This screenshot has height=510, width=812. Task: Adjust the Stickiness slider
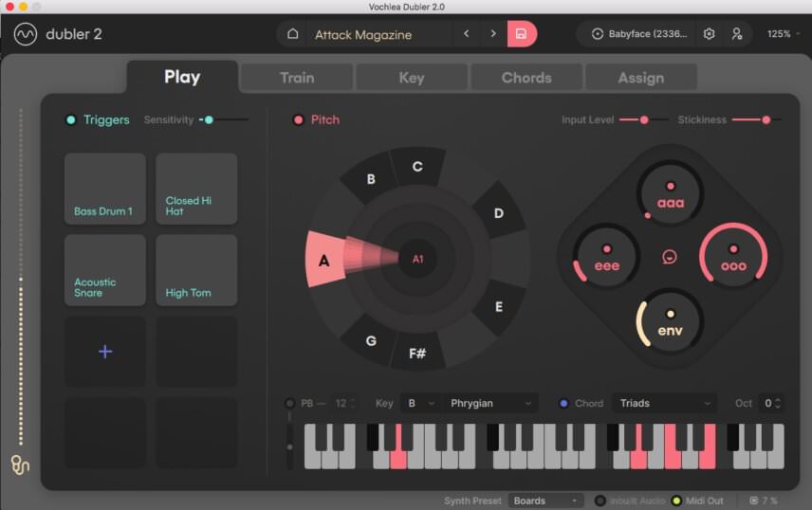tap(757, 120)
